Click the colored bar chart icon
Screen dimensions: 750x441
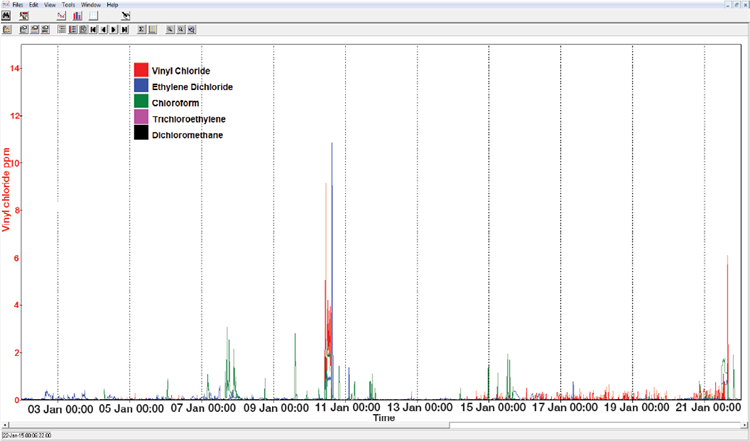(77, 16)
